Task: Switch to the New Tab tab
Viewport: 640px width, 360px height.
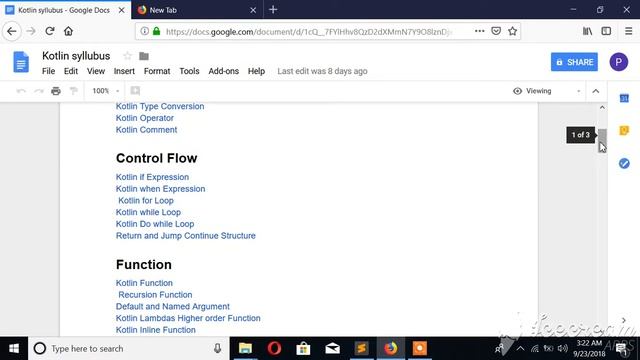Action: pyautogui.click(x=197, y=10)
